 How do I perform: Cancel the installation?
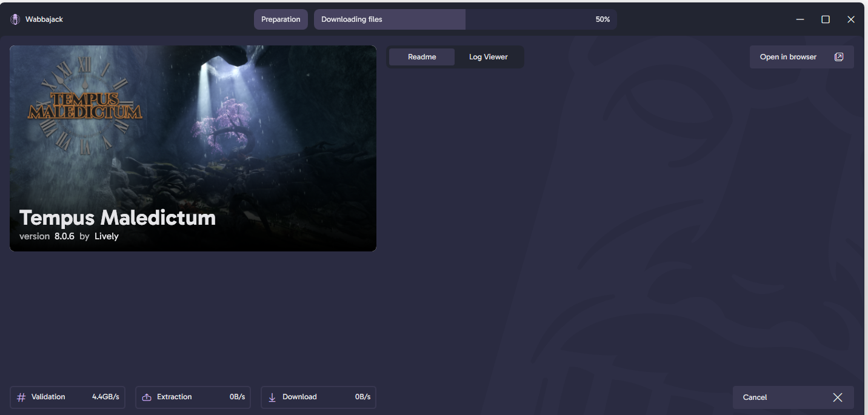pos(793,397)
